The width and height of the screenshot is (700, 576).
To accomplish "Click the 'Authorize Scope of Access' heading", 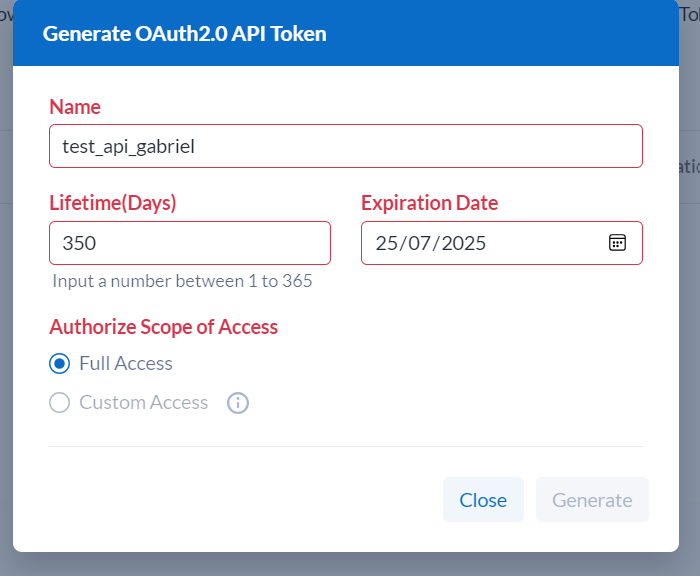I will (163, 327).
